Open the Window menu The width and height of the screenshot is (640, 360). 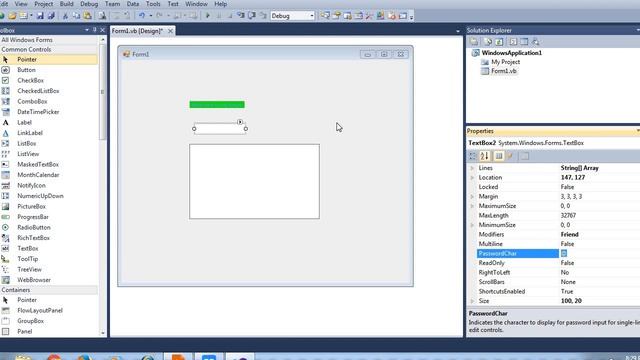pos(196,4)
